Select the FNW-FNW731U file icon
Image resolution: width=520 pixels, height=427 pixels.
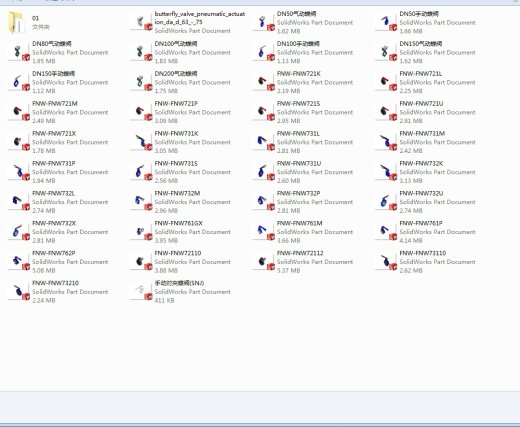[x=264, y=172]
